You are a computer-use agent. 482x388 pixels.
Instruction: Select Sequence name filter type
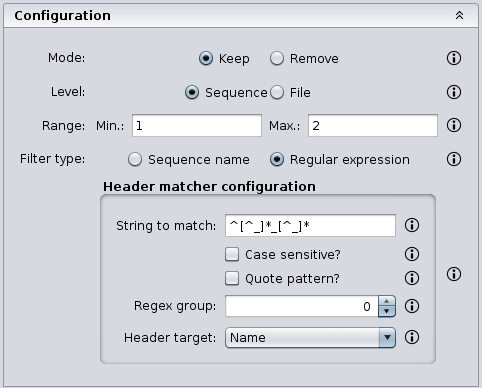pos(135,159)
